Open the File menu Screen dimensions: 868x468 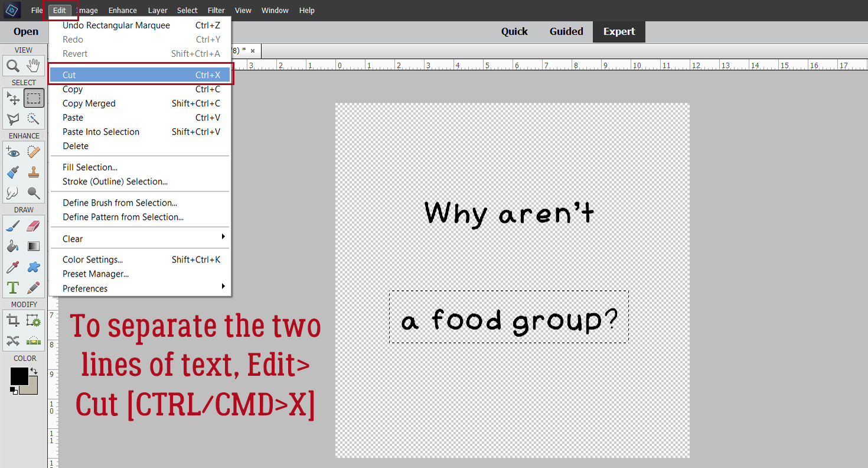click(37, 11)
